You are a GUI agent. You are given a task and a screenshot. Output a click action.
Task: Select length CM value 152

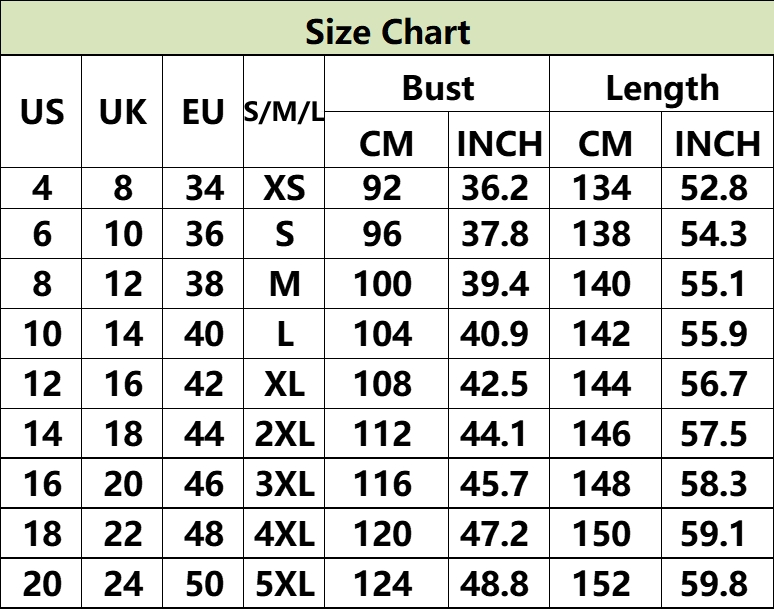coord(606,583)
